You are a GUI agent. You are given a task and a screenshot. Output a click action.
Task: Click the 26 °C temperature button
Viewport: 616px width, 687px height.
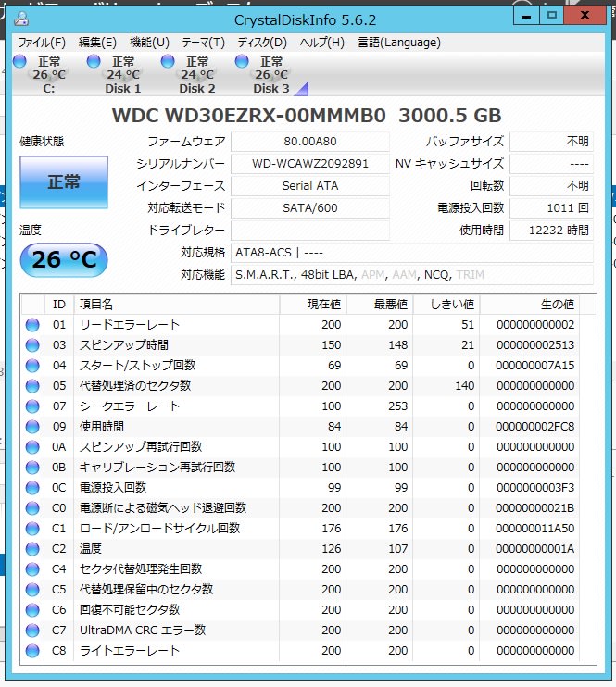(x=64, y=260)
